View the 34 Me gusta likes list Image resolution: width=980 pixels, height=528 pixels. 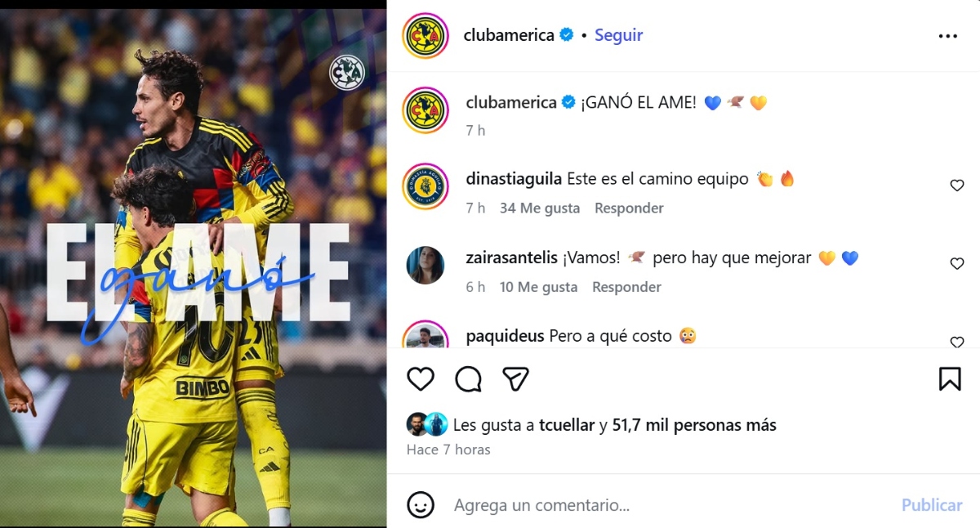pos(540,208)
